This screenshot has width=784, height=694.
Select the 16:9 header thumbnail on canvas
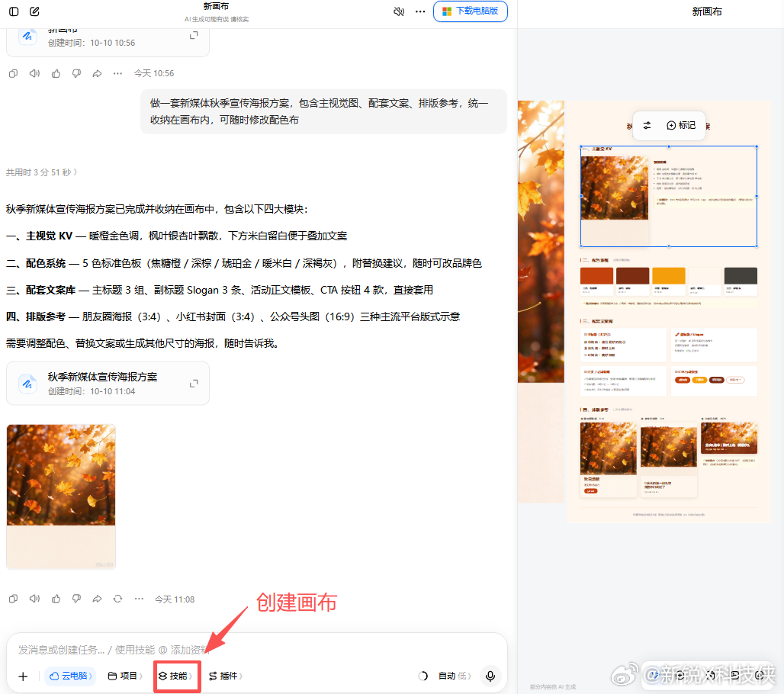tap(729, 439)
